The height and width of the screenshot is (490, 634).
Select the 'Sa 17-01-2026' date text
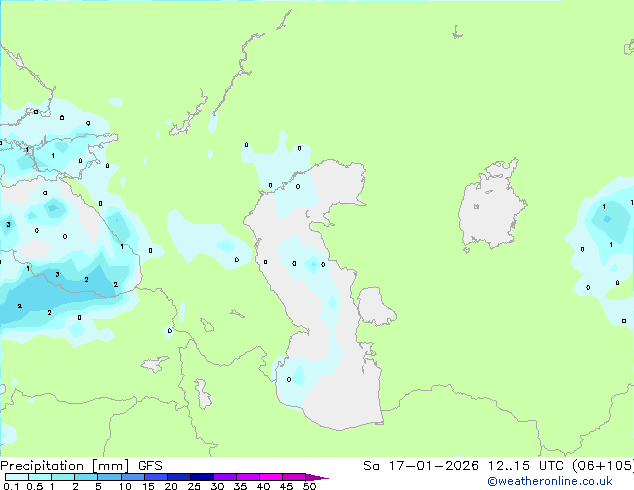click(421, 466)
